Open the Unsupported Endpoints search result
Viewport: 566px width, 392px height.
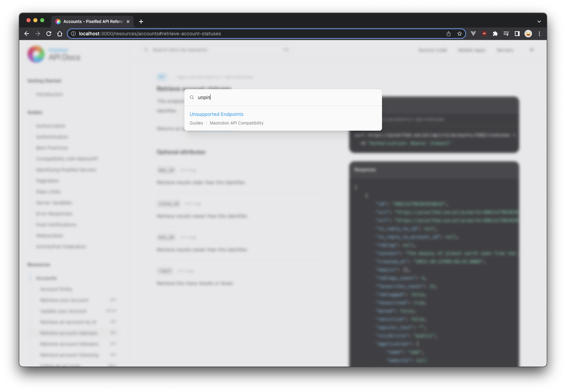(283, 118)
